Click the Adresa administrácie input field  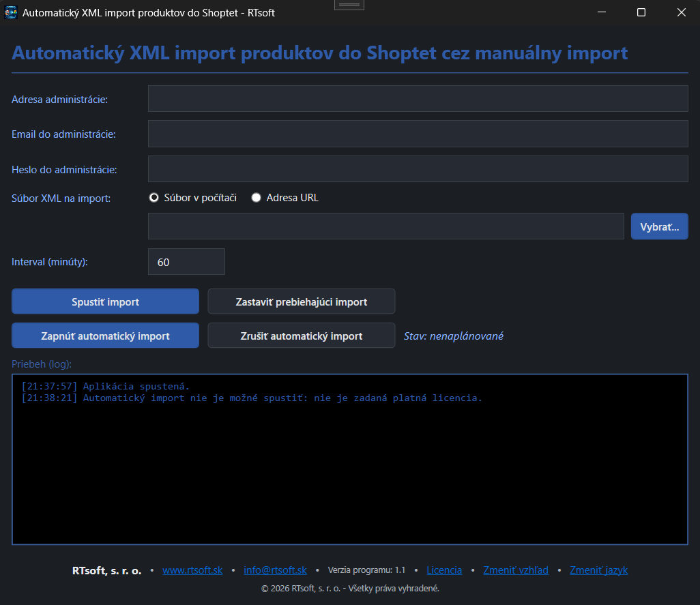(x=418, y=99)
